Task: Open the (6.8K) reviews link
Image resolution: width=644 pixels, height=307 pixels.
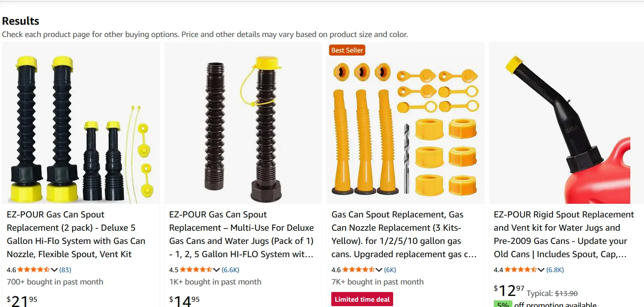Action: click(555, 270)
